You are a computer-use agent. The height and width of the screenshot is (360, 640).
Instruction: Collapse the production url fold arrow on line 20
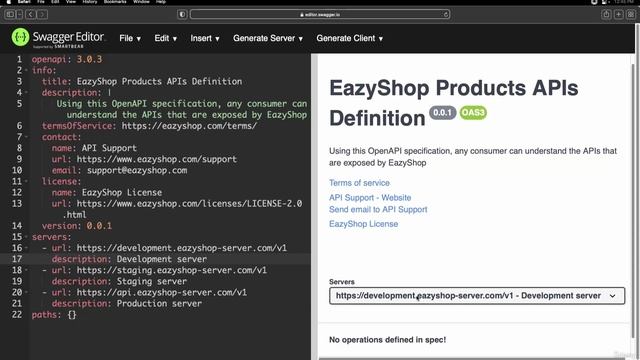(x=27, y=292)
